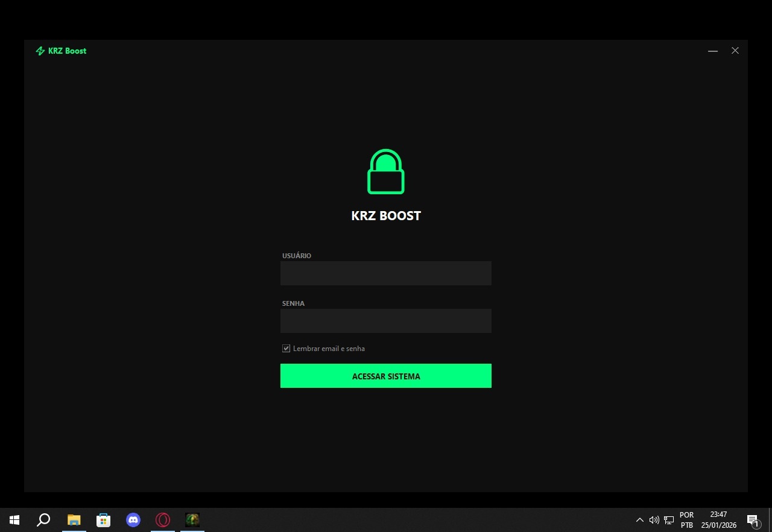
Task: Open File Explorer from the taskbar
Action: (74, 520)
